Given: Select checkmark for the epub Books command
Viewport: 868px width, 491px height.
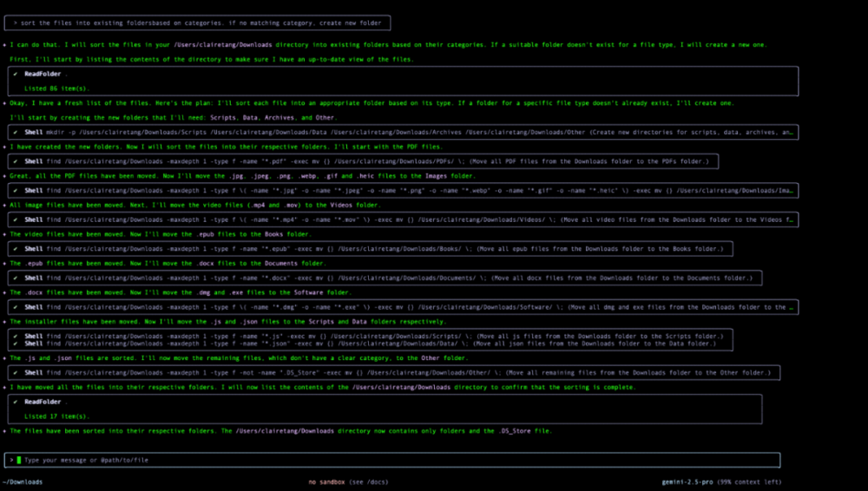Looking at the screenshot, I should coord(16,249).
